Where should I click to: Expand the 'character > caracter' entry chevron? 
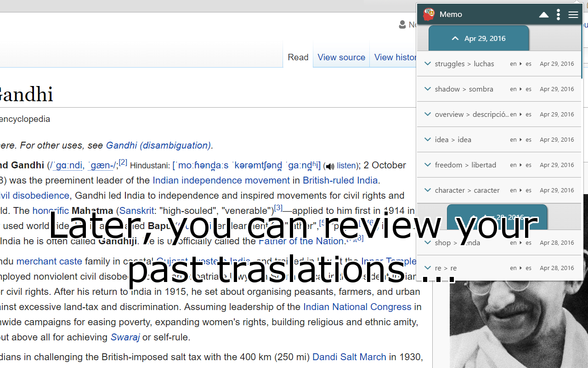(x=428, y=190)
